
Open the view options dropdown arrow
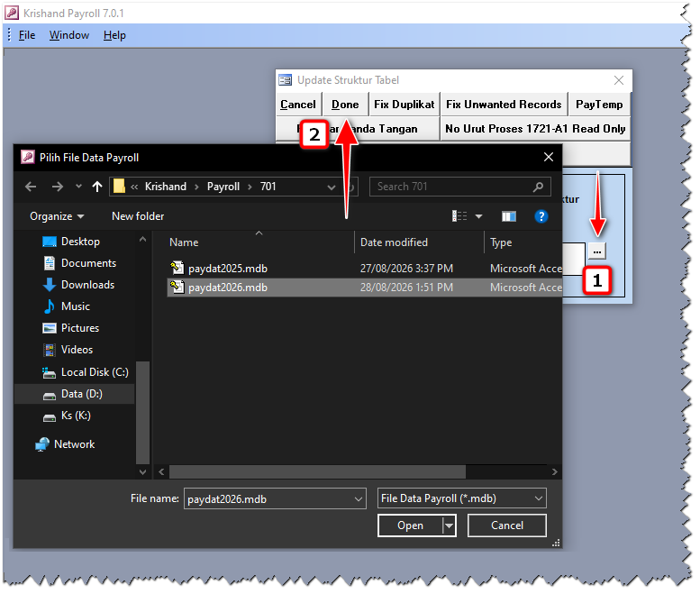tap(479, 216)
